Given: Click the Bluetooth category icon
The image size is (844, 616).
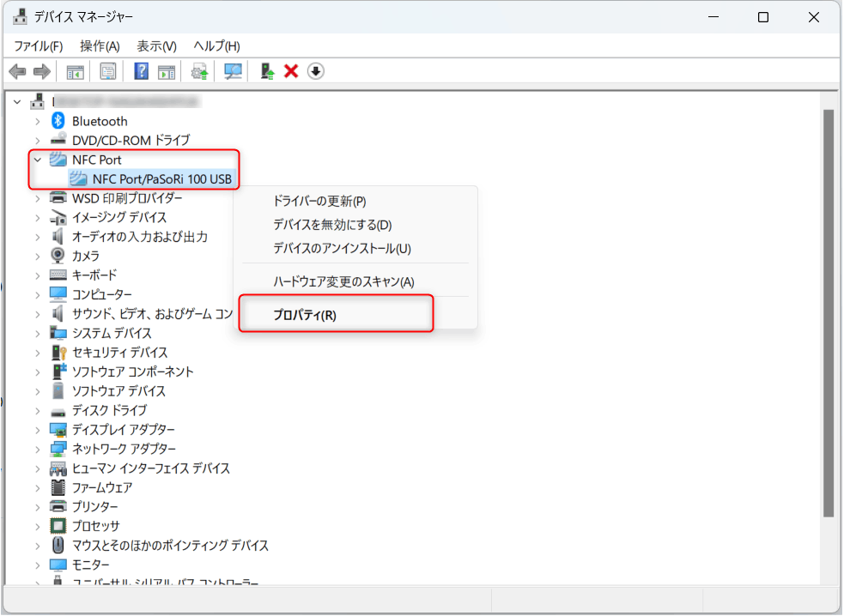Looking at the screenshot, I should (x=58, y=120).
